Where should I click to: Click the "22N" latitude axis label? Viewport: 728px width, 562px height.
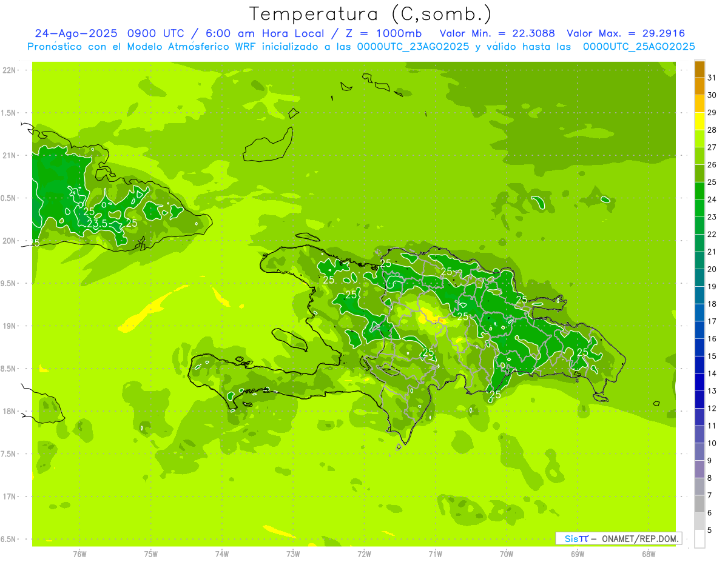pos(8,70)
